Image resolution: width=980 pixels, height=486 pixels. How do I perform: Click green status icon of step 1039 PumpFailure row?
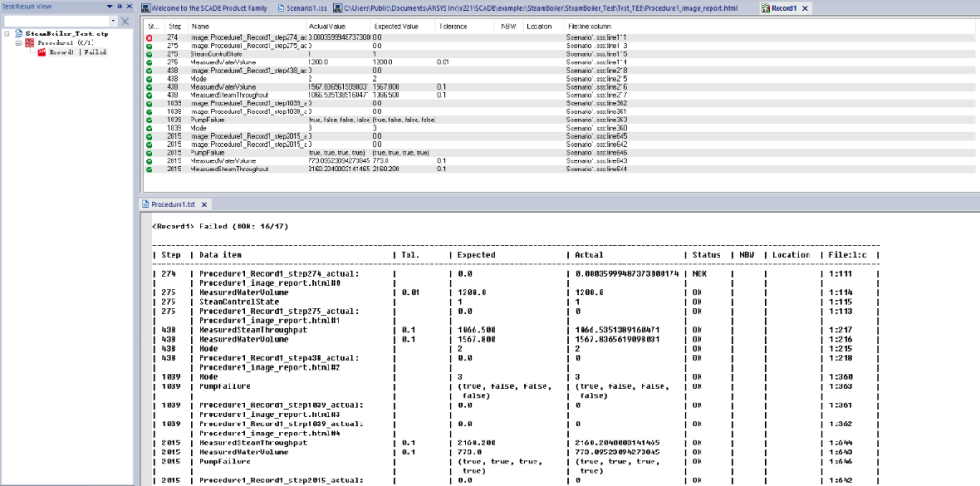coord(150,120)
